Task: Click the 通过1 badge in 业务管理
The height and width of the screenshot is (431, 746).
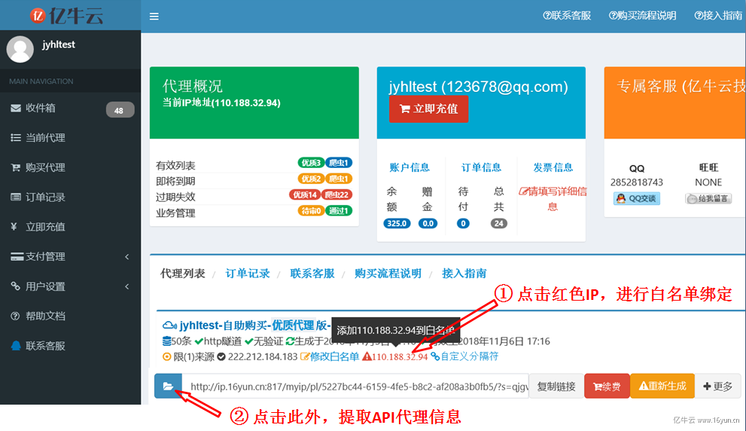Action: tap(339, 210)
